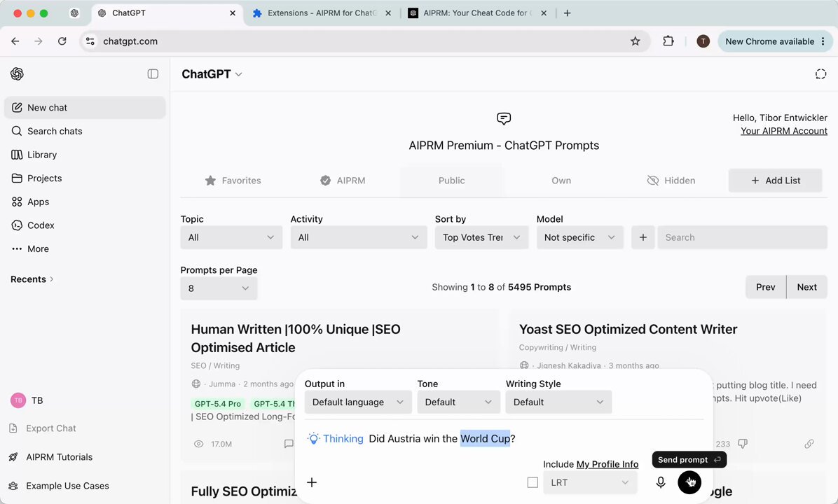Switch to the Own prompts tab
The width and height of the screenshot is (838, 504).
(561, 181)
